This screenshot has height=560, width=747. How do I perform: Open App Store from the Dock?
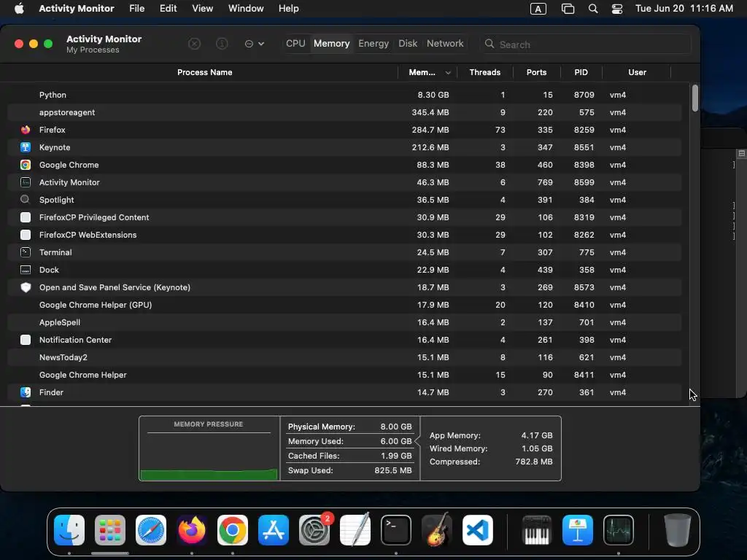tap(274, 530)
